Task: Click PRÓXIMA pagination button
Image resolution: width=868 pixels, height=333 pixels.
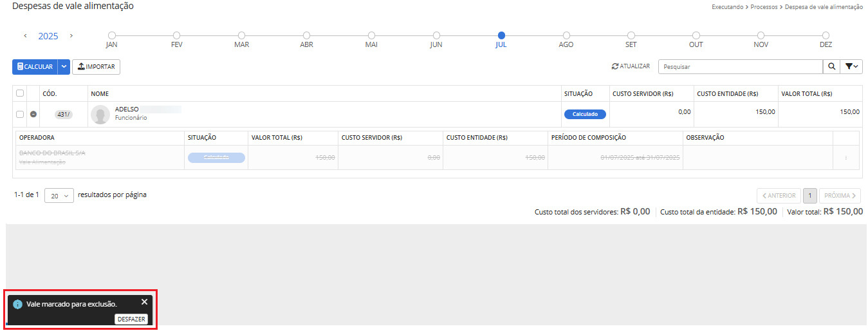Action: pos(840,195)
